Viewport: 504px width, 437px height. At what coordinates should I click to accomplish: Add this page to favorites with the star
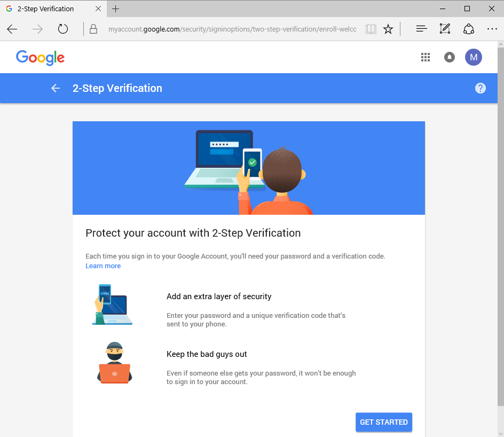pos(388,29)
